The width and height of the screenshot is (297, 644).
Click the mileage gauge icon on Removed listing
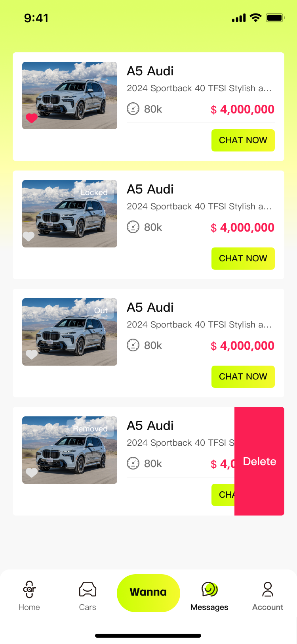(133, 463)
